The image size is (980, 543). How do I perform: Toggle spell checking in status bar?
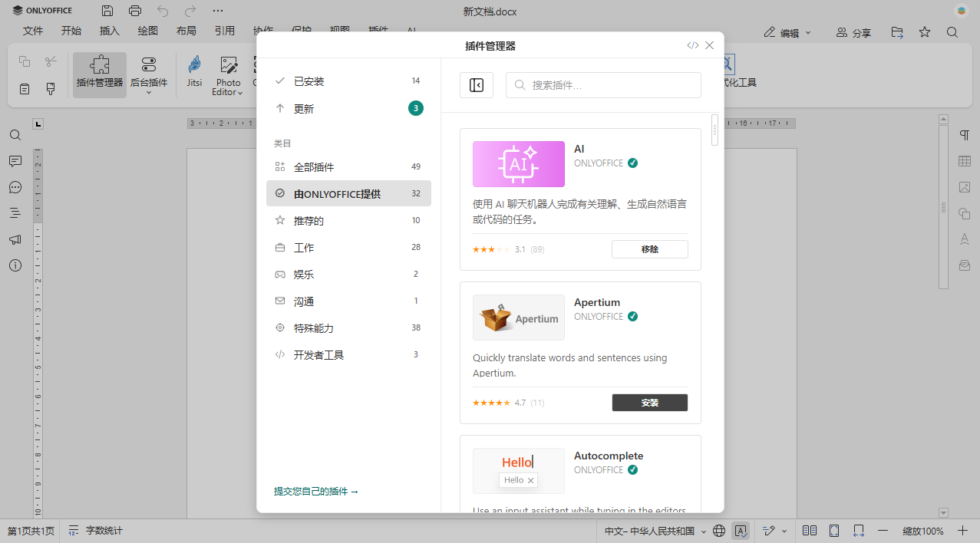point(741,531)
